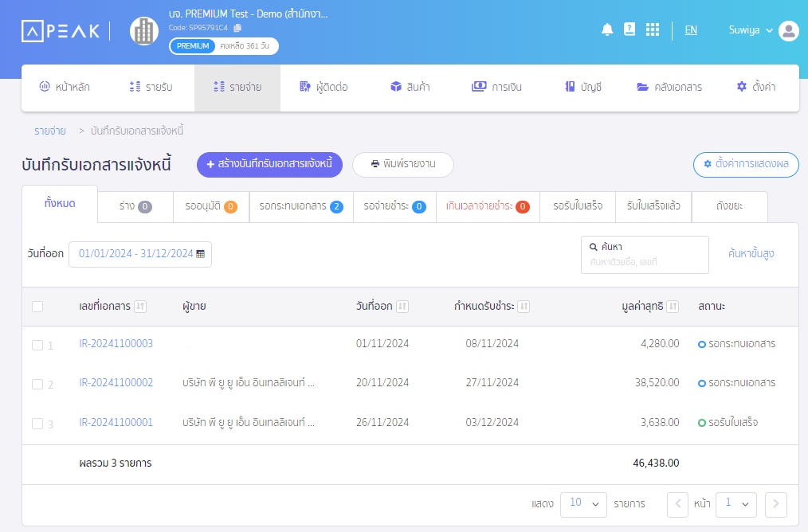808x532 pixels.
Task: Click the printer icon on พิมพ์รายงาน
Action: pyautogui.click(x=375, y=165)
